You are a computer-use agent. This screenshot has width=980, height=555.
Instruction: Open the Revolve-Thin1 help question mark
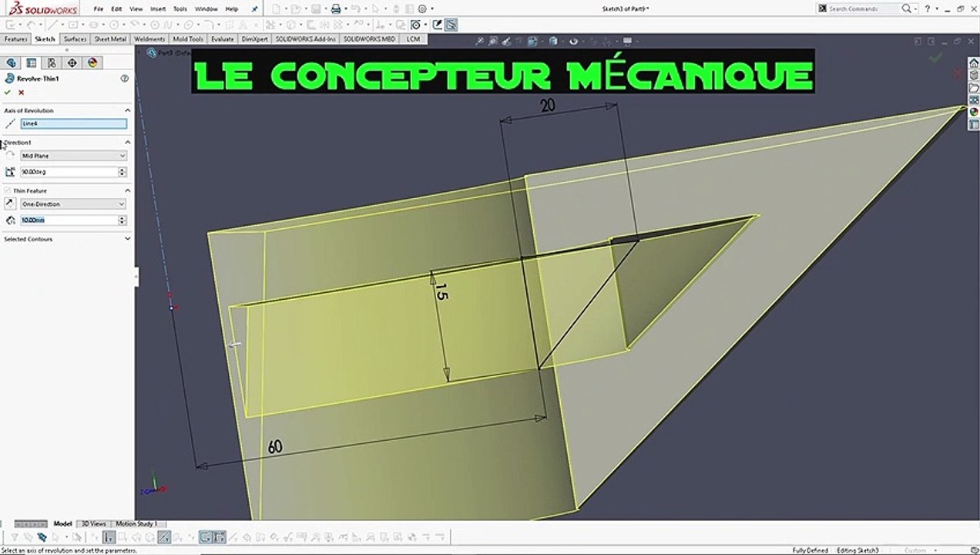click(125, 79)
